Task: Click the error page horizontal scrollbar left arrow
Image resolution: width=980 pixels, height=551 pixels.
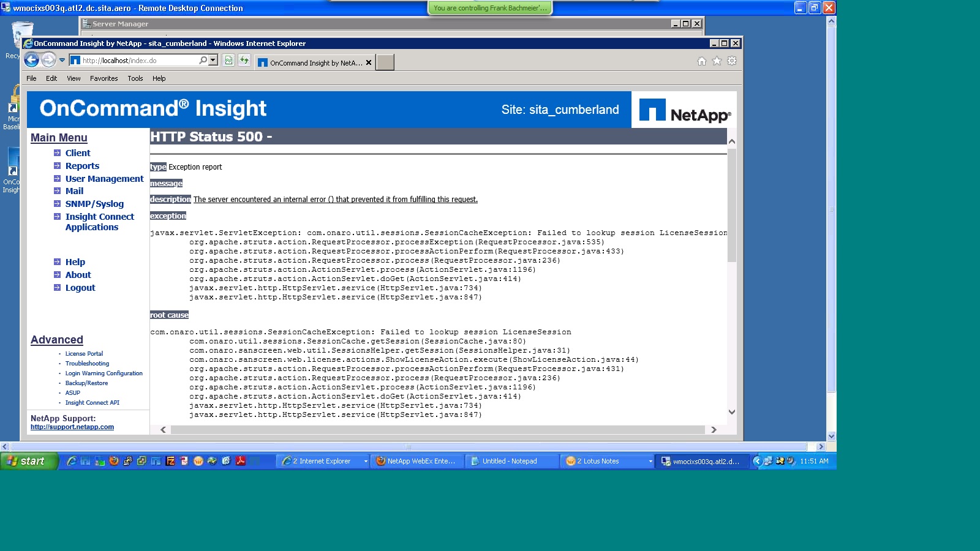Action: point(164,430)
